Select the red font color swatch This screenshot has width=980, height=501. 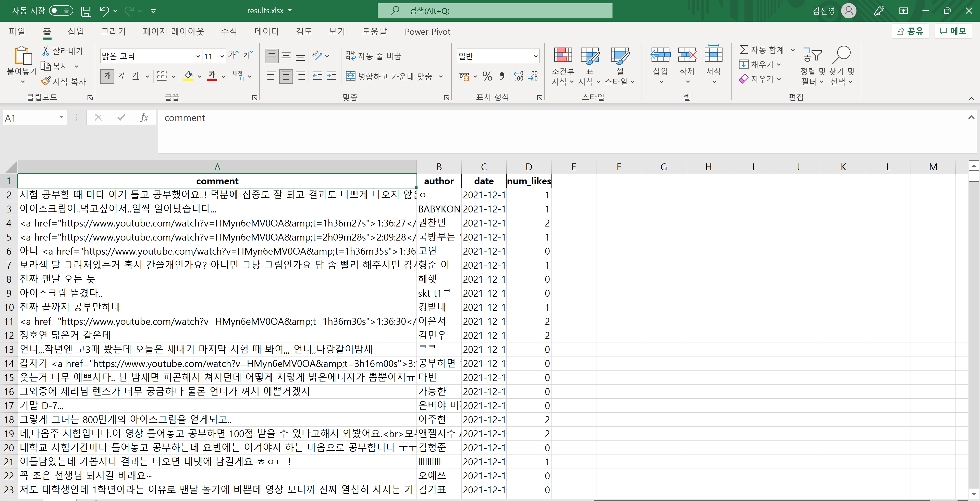click(x=212, y=76)
